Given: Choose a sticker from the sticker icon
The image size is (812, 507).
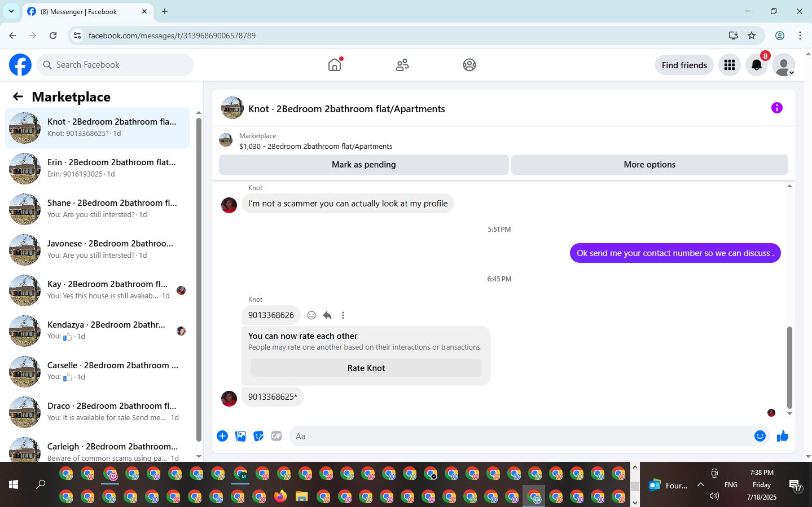Looking at the screenshot, I should click(258, 436).
